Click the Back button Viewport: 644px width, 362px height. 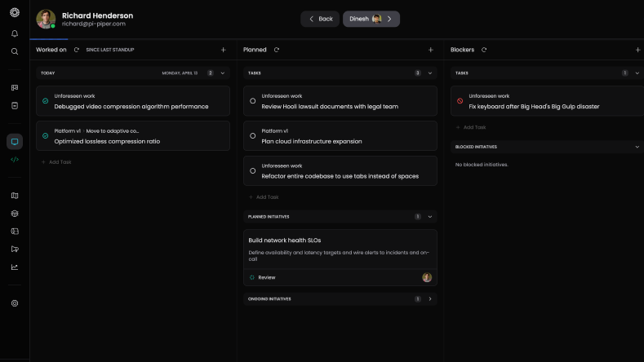[x=320, y=19]
